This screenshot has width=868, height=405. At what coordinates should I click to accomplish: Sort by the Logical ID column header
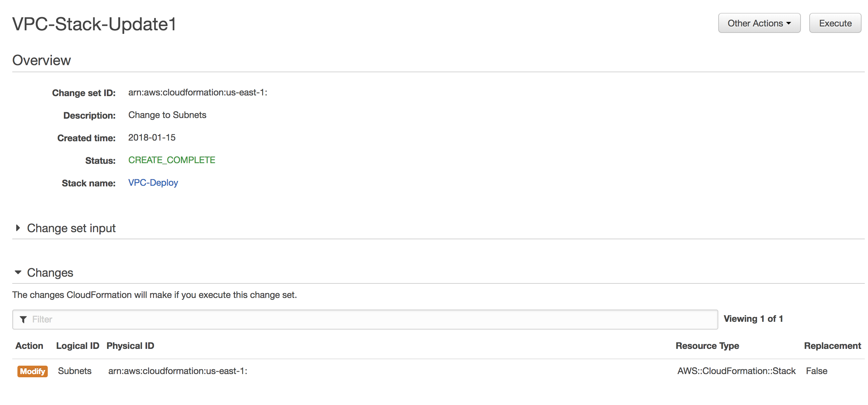[x=77, y=346]
